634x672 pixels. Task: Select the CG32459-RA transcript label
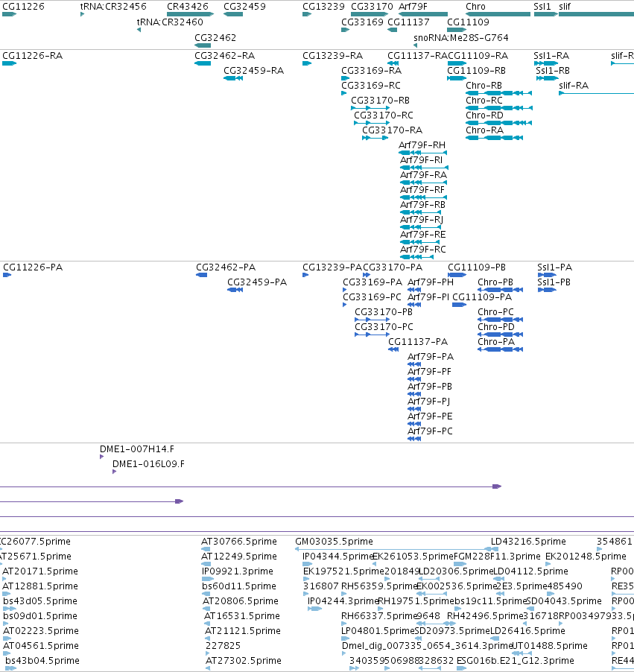click(x=254, y=70)
